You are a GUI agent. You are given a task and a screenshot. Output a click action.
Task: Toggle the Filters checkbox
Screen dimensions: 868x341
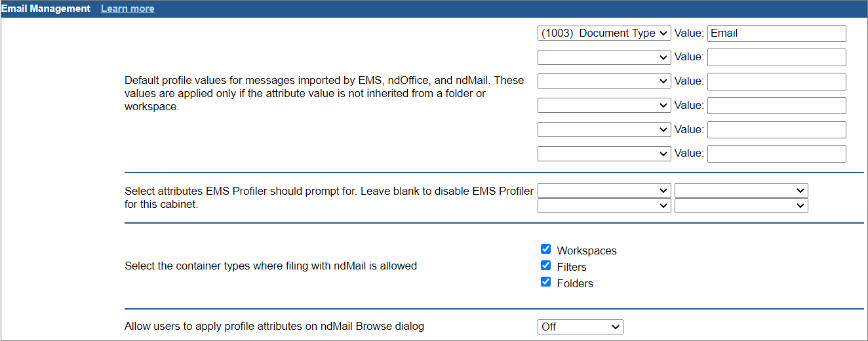[x=545, y=266]
